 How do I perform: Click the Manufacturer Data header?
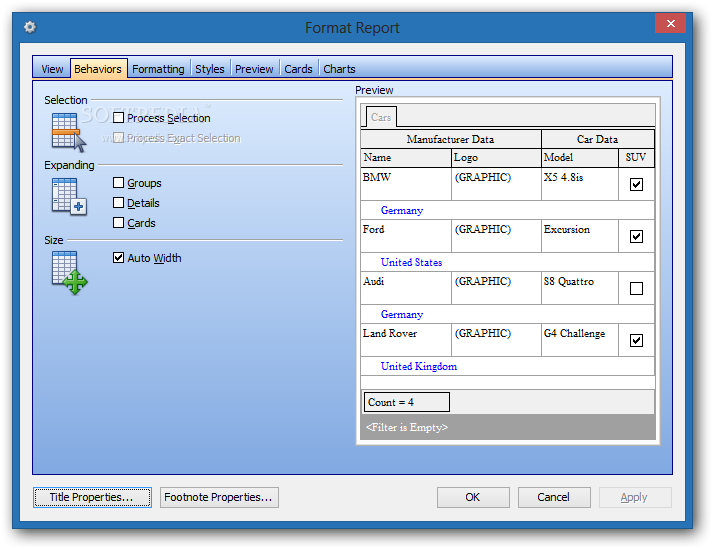click(x=451, y=139)
